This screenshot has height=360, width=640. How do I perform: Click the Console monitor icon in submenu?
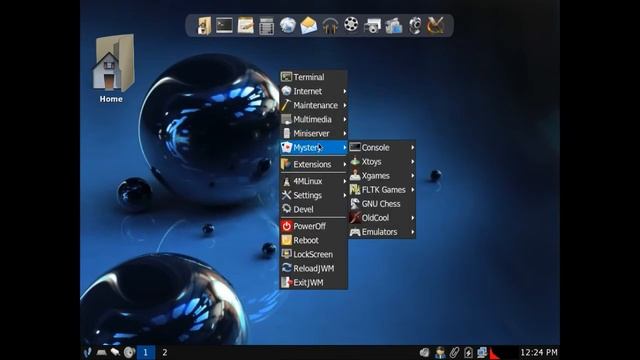[x=355, y=147]
